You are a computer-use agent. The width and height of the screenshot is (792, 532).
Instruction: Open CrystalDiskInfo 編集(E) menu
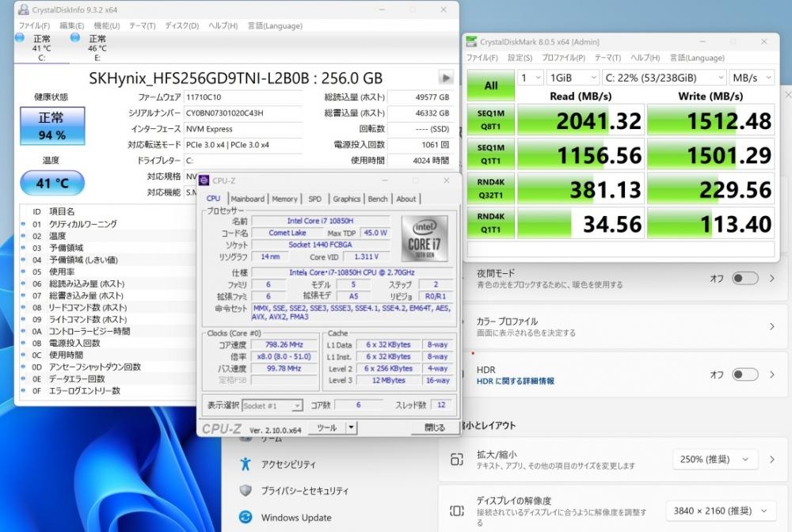click(72, 26)
